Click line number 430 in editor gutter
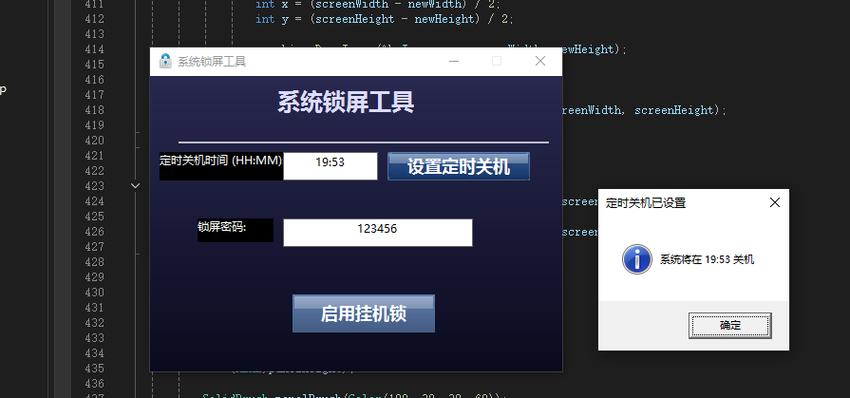This screenshot has width=850, height=398. 94,292
